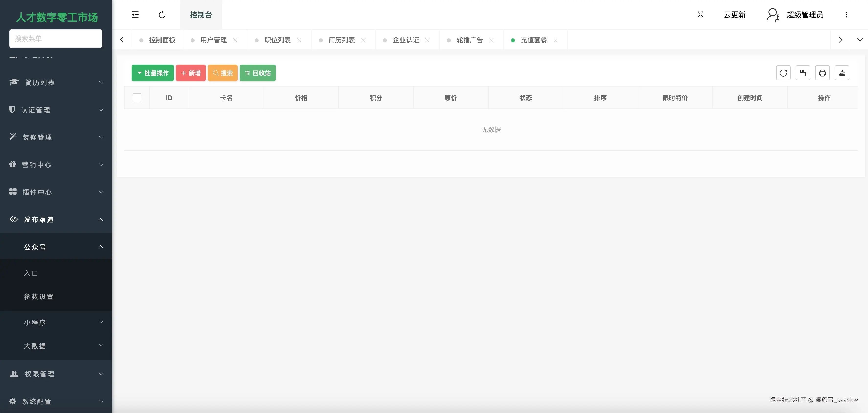Export the table data

pos(842,73)
